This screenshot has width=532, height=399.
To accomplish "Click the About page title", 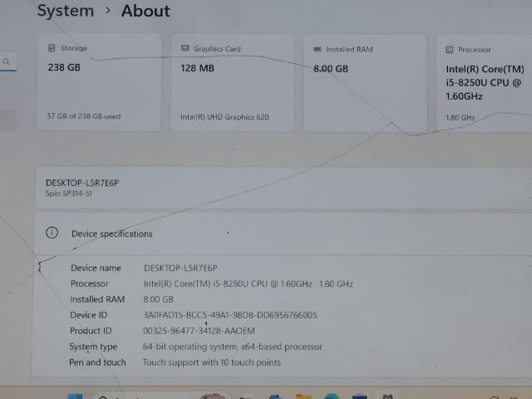I will [x=145, y=11].
